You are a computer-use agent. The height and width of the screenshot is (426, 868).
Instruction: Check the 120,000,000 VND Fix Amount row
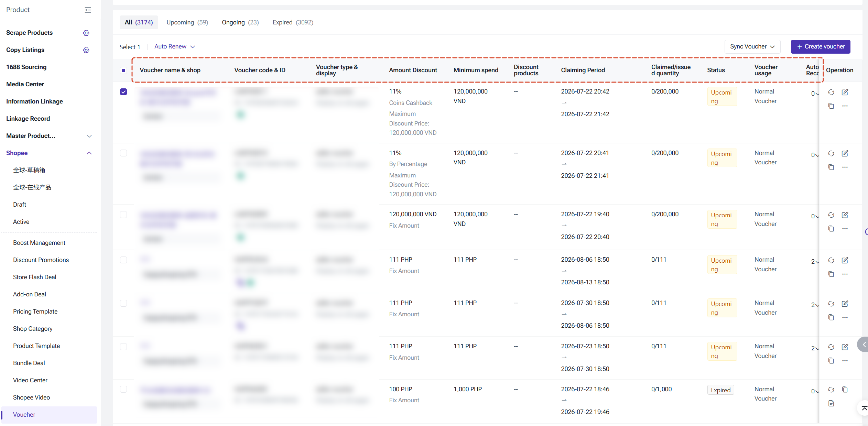(x=123, y=215)
